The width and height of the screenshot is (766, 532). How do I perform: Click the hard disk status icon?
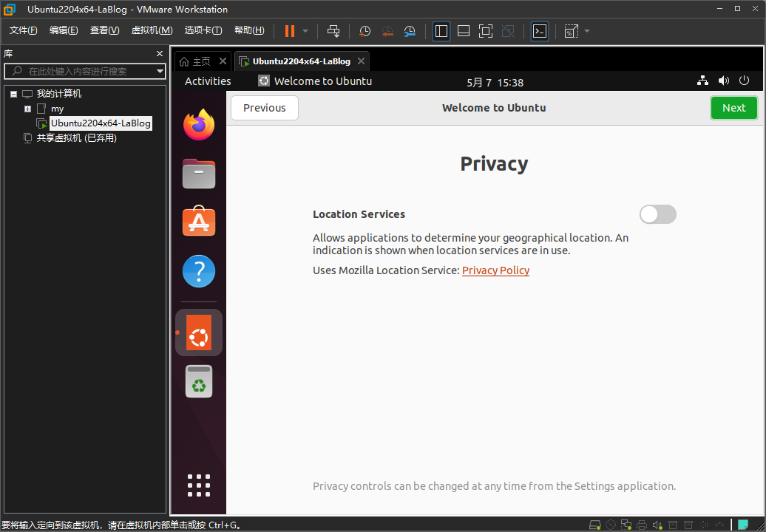pos(595,525)
